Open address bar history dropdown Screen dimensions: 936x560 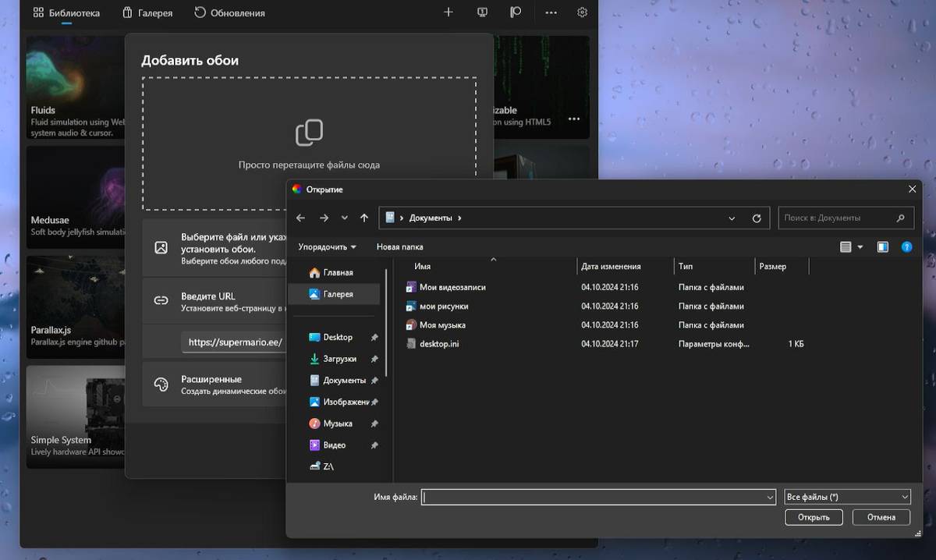click(x=732, y=218)
